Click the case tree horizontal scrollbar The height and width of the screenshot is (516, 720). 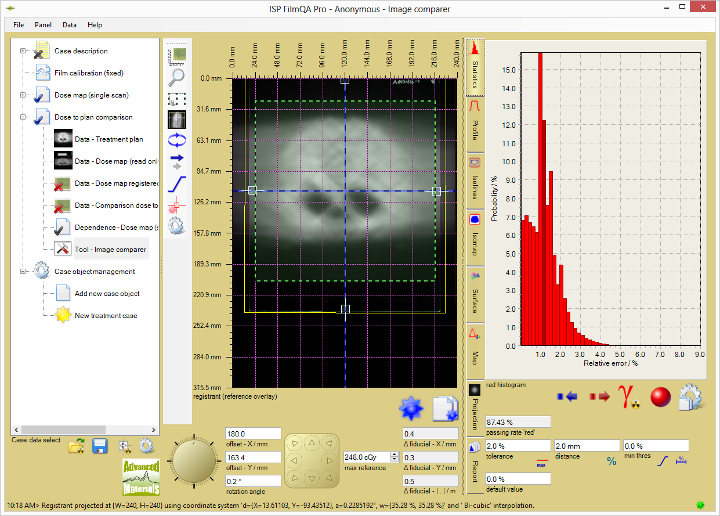click(85, 430)
